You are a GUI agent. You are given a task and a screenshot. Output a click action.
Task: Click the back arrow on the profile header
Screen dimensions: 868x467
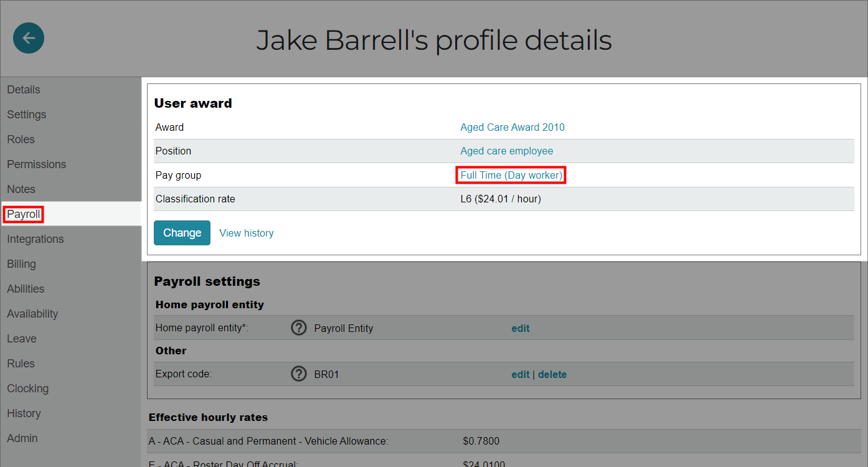(28, 38)
